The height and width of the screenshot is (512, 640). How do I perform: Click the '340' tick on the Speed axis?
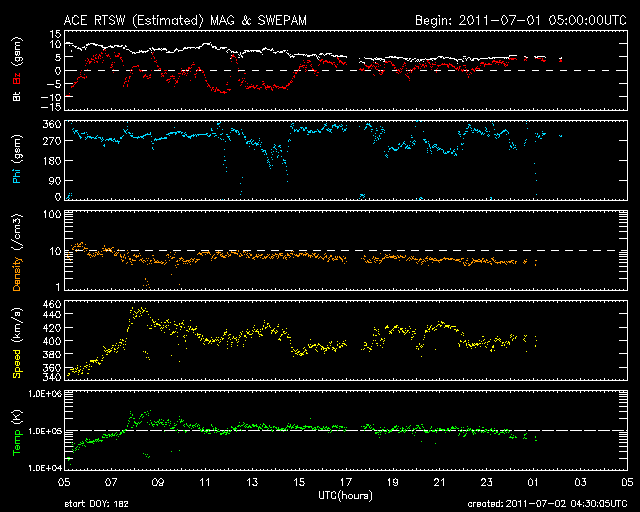52,377
